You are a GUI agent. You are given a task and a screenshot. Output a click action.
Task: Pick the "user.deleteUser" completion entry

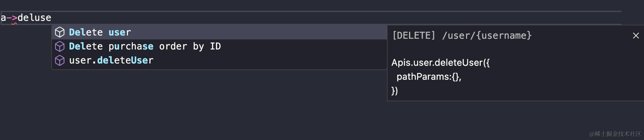[x=111, y=60]
